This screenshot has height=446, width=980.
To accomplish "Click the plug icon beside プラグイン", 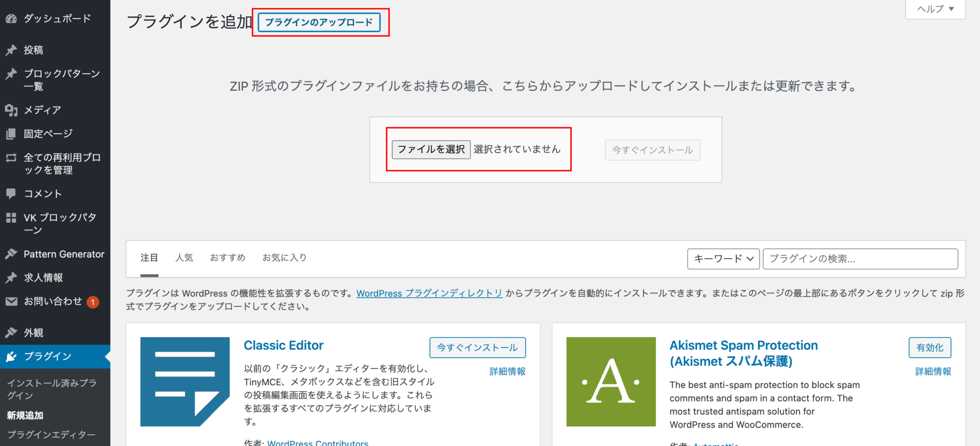I will click(x=11, y=357).
